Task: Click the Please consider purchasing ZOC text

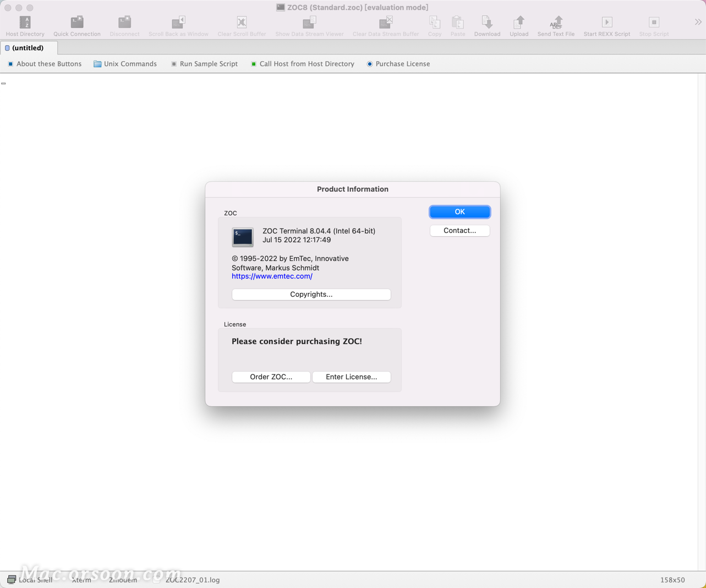Action: [x=297, y=341]
